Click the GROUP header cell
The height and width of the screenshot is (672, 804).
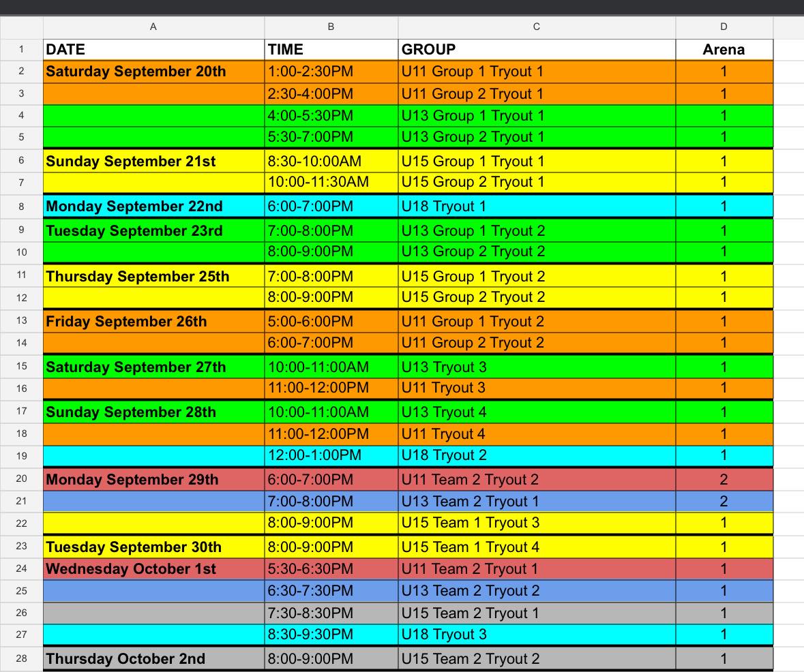click(x=537, y=49)
